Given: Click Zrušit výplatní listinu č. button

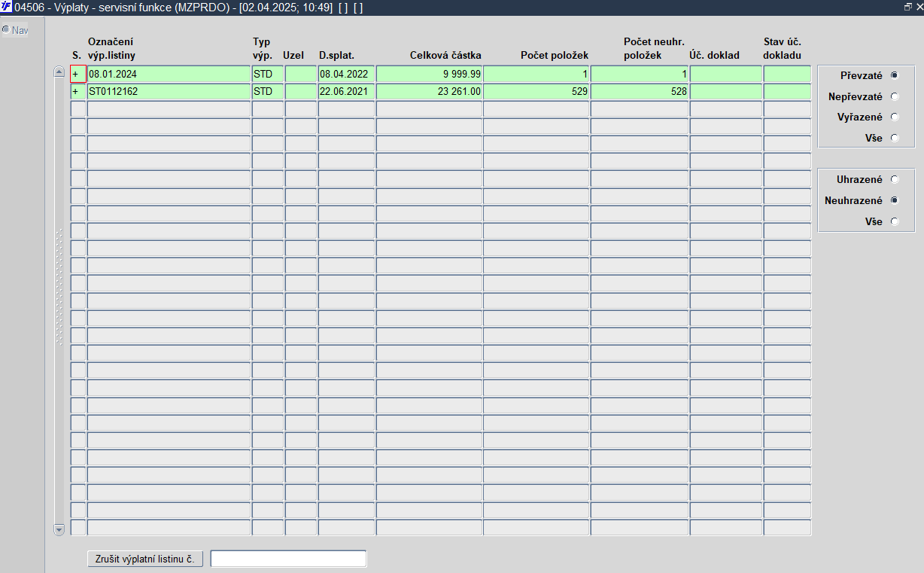Looking at the screenshot, I should (145, 559).
